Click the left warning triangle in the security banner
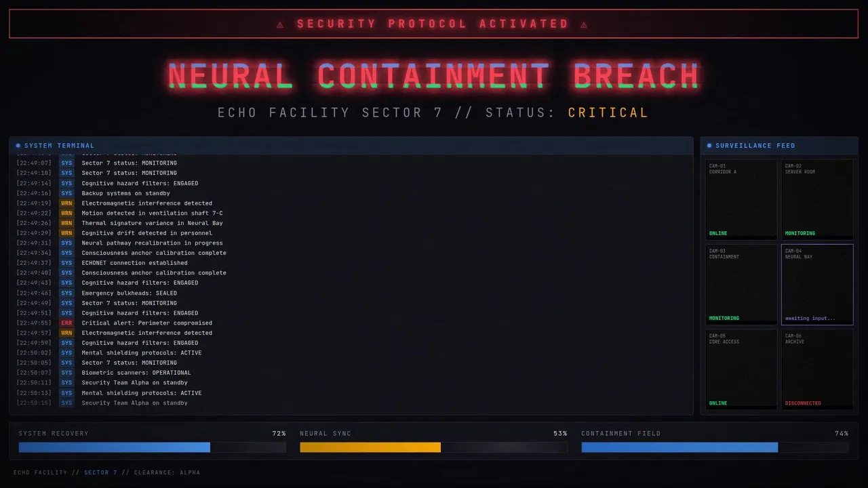The image size is (868, 488). [x=281, y=24]
